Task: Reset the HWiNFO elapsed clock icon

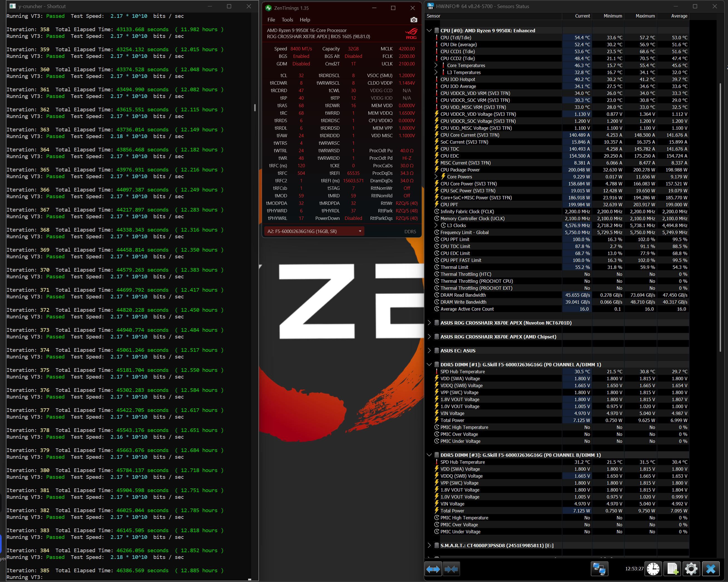Action: tap(653, 569)
